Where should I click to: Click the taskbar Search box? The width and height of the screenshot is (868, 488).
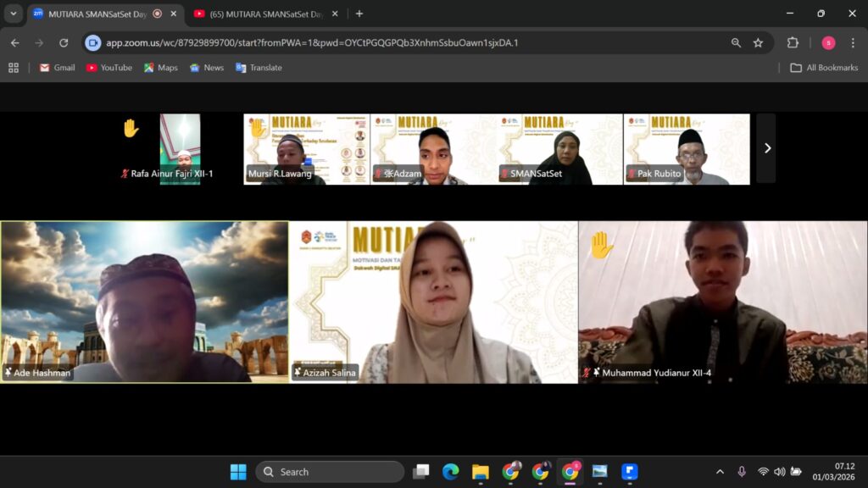tap(331, 471)
